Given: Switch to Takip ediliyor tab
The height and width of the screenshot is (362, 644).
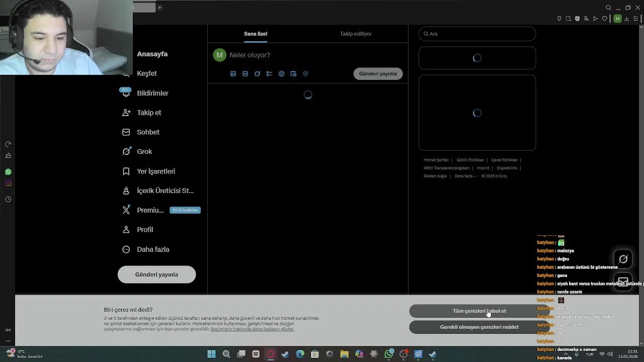Looking at the screenshot, I should click(x=356, y=34).
